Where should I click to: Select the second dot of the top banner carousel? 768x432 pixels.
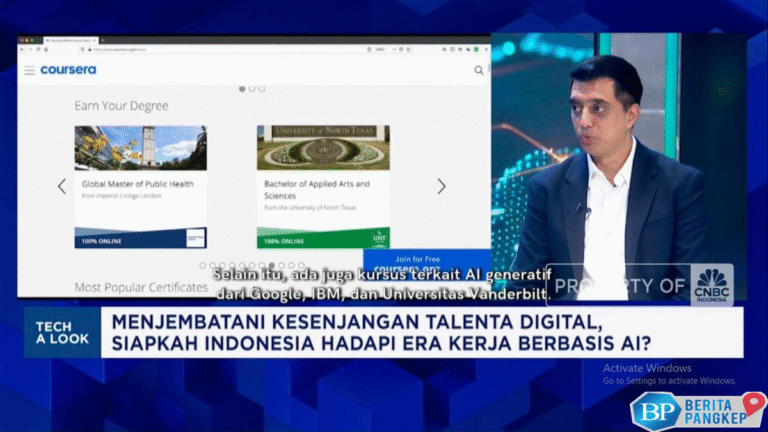tap(252, 89)
